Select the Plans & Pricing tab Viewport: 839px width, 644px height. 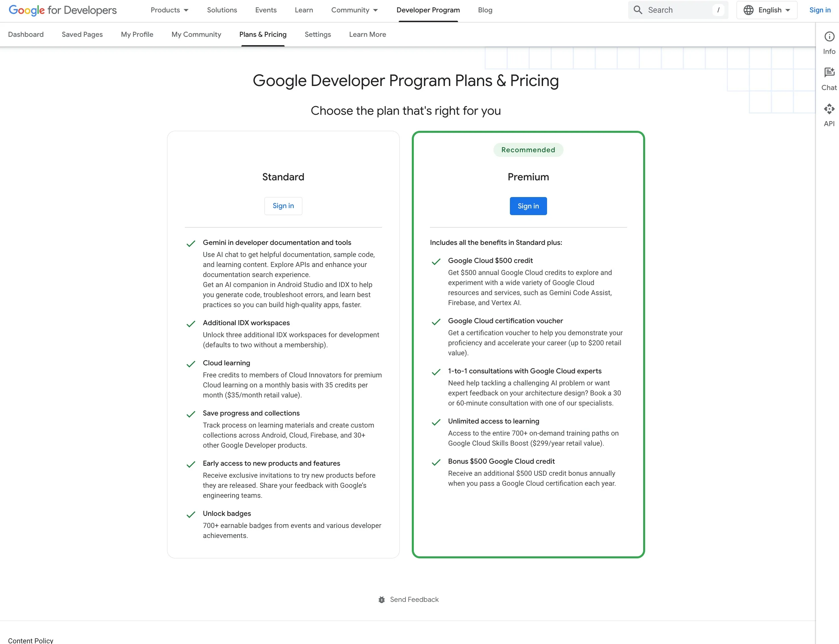[263, 34]
